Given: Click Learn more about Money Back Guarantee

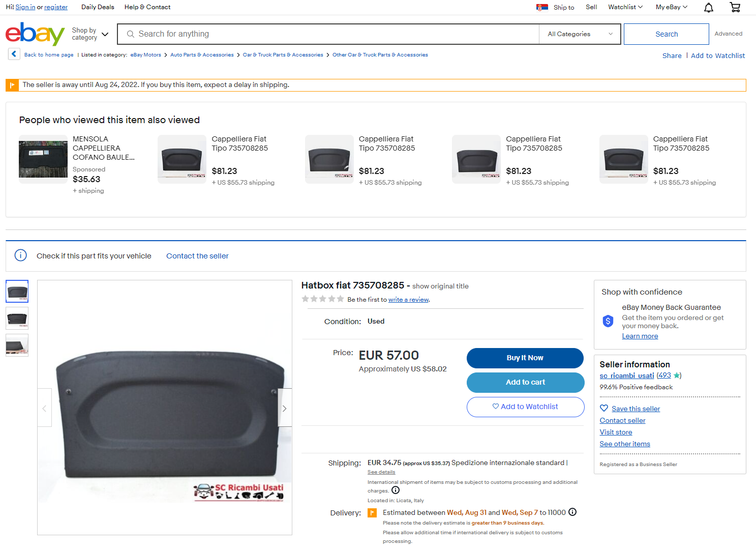Looking at the screenshot, I should pyautogui.click(x=640, y=336).
